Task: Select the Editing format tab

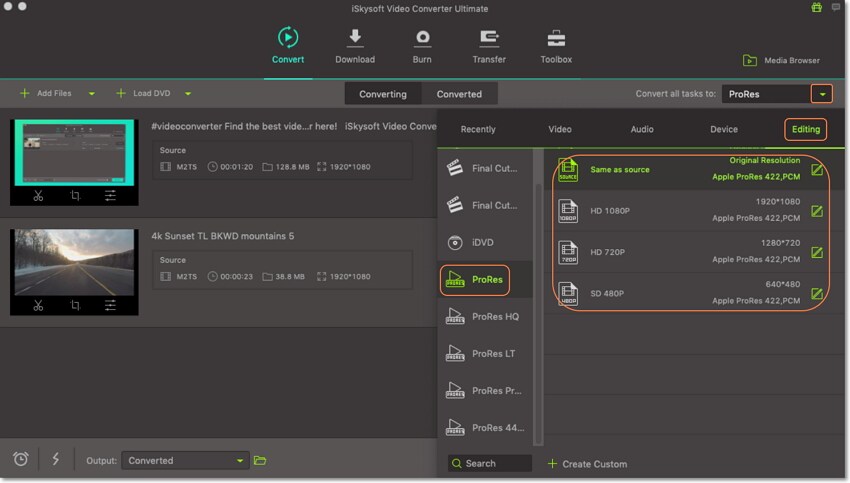Action: tap(806, 129)
